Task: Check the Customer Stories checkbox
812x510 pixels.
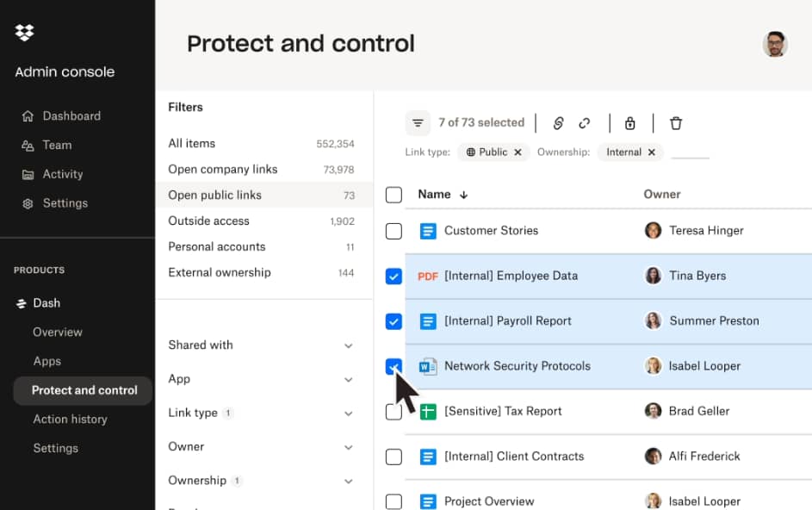Action: click(394, 231)
